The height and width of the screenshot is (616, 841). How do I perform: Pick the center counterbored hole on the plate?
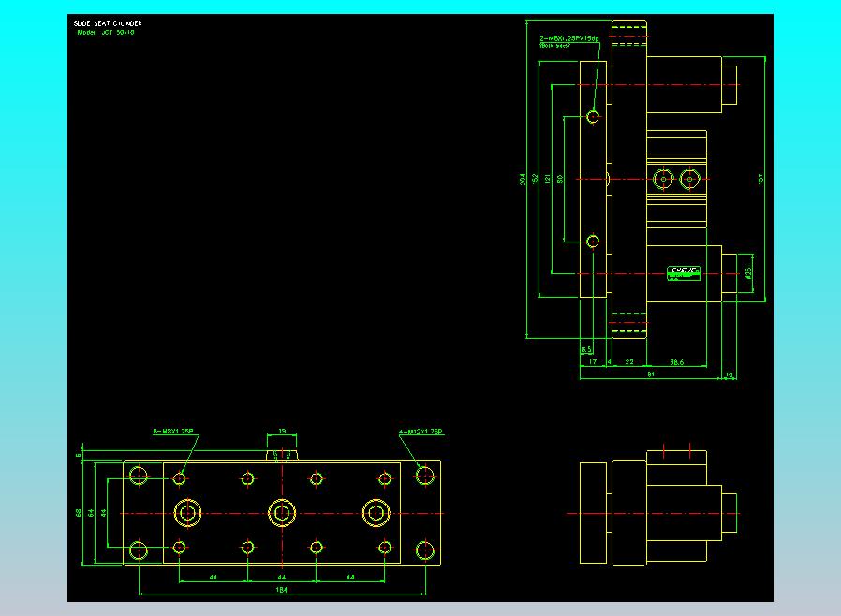tap(281, 512)
